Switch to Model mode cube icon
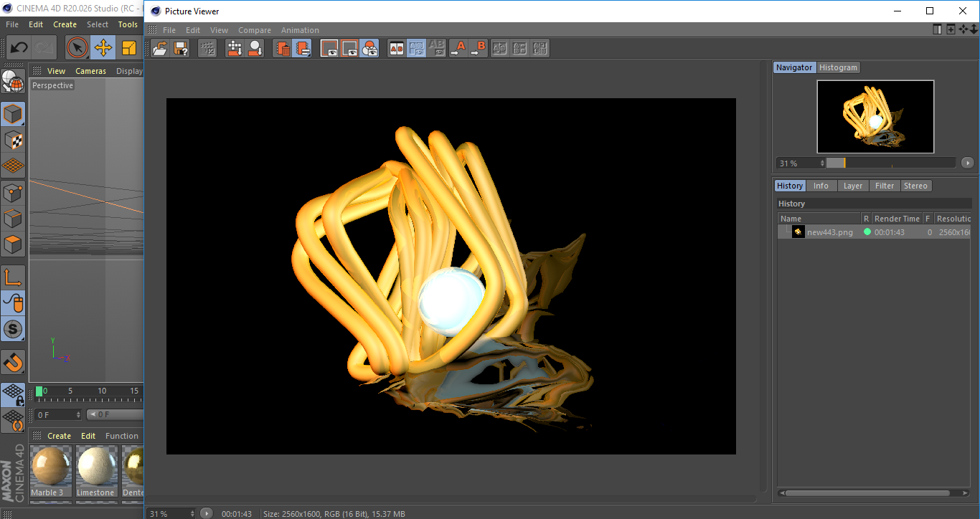The image size is (980, 519). 13,114
